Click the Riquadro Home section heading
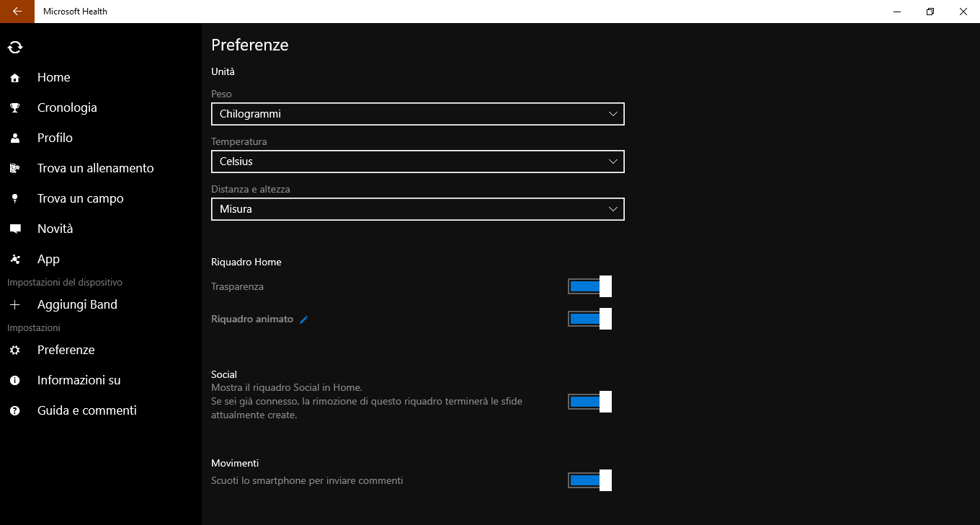Viewport: 980px width, 525px height. click(x=246, y=262)
